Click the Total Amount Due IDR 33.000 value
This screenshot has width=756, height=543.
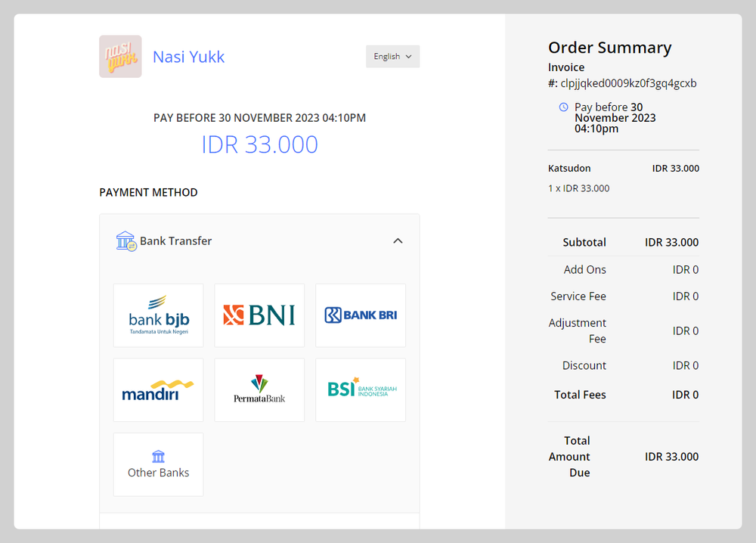[671, 457]
